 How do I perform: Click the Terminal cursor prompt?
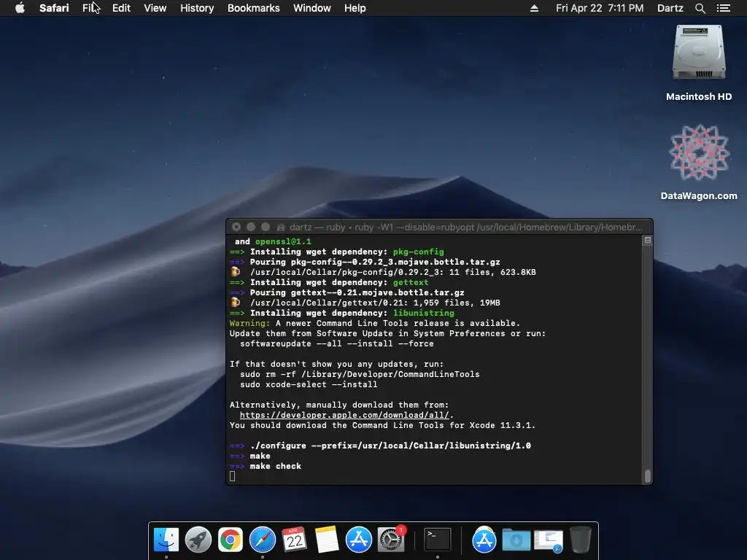[x=233, y=476]
